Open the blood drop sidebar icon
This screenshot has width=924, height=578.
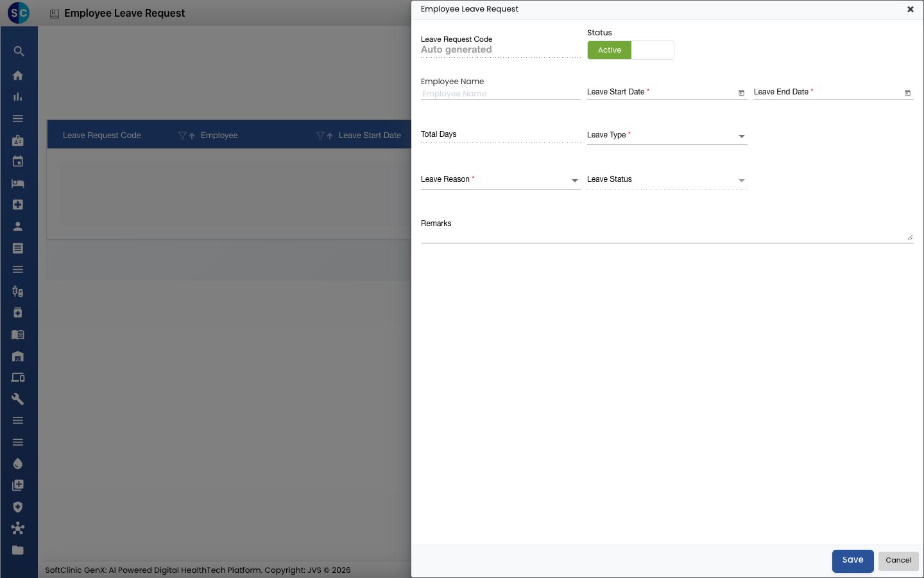click(18, 464)
